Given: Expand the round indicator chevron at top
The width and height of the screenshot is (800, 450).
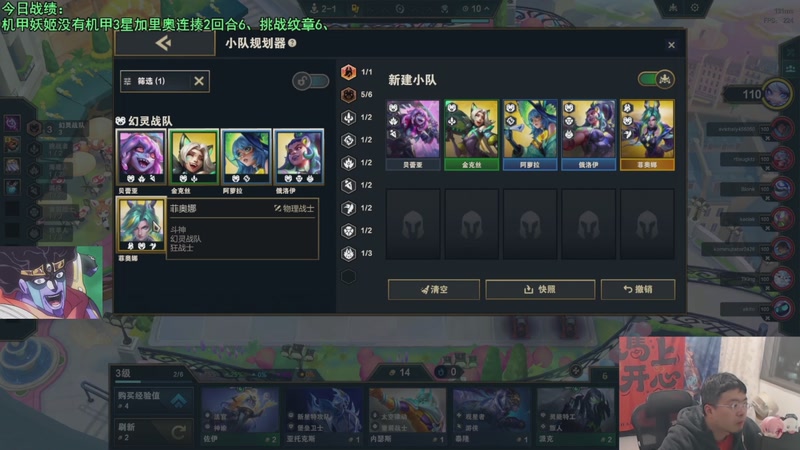Looking at the screenshot, I should click(487, 9).
